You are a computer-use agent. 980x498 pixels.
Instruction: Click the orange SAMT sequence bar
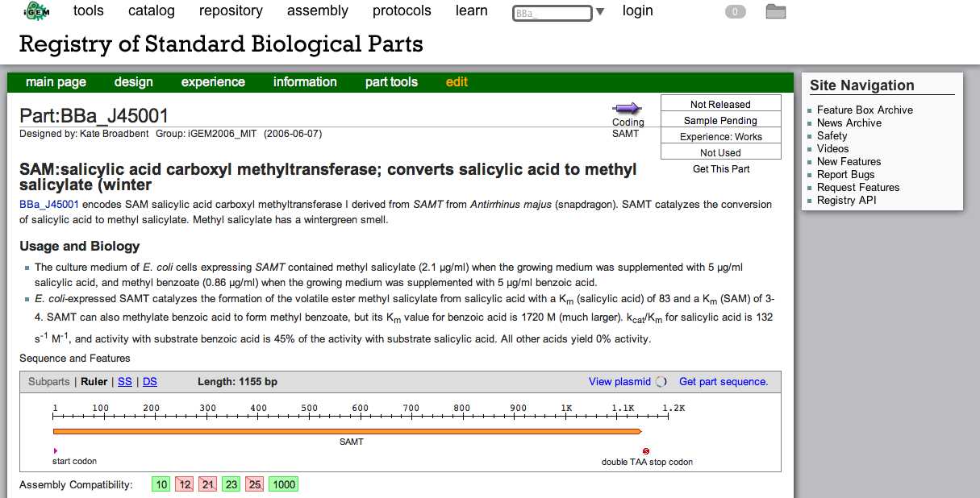coord(348,432)
